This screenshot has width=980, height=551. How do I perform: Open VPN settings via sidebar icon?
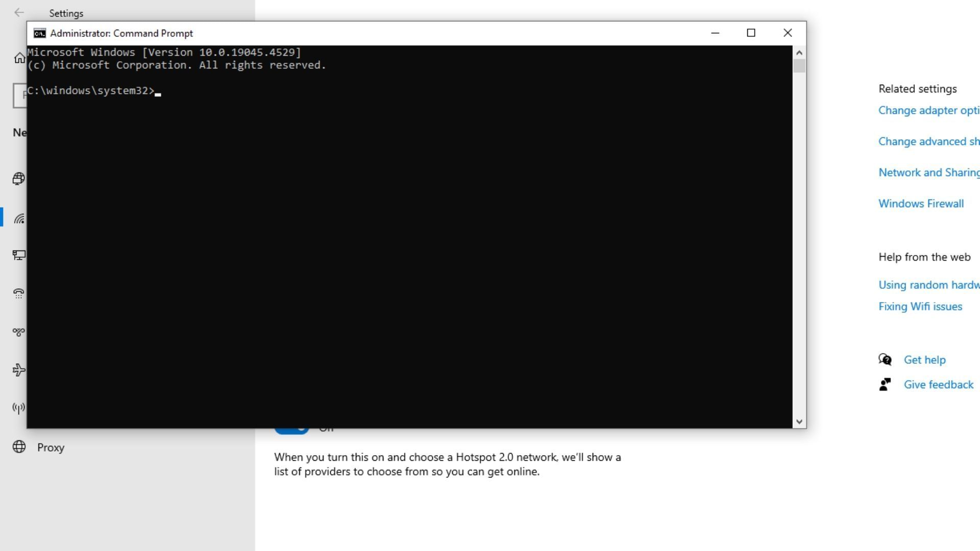(x=19, y=332)
